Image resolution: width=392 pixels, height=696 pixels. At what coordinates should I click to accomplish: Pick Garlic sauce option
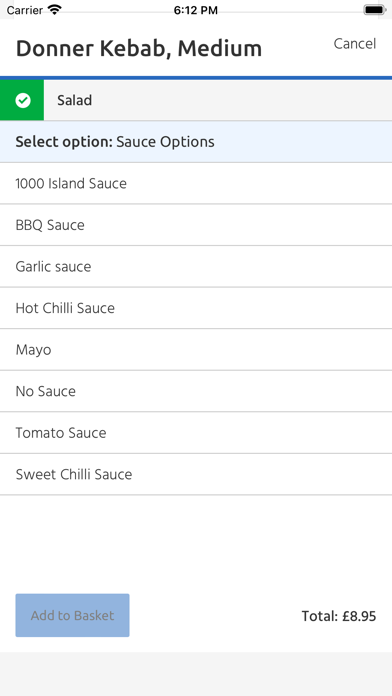point(196,266)
